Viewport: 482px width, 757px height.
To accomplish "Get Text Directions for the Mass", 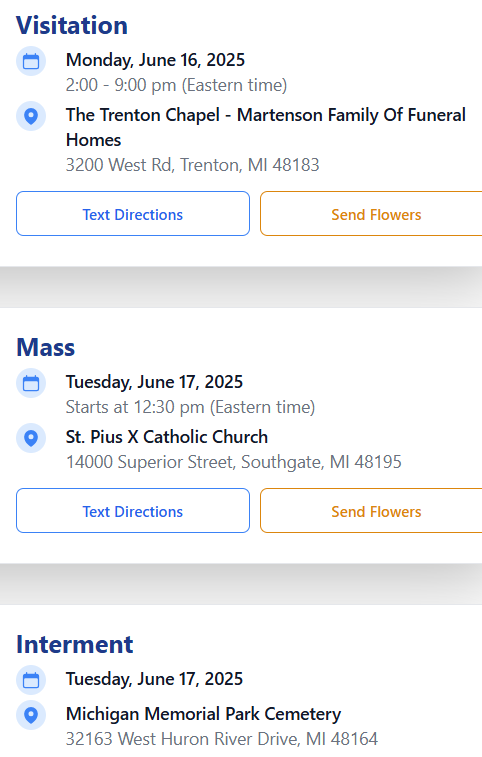I will (133, 510).
